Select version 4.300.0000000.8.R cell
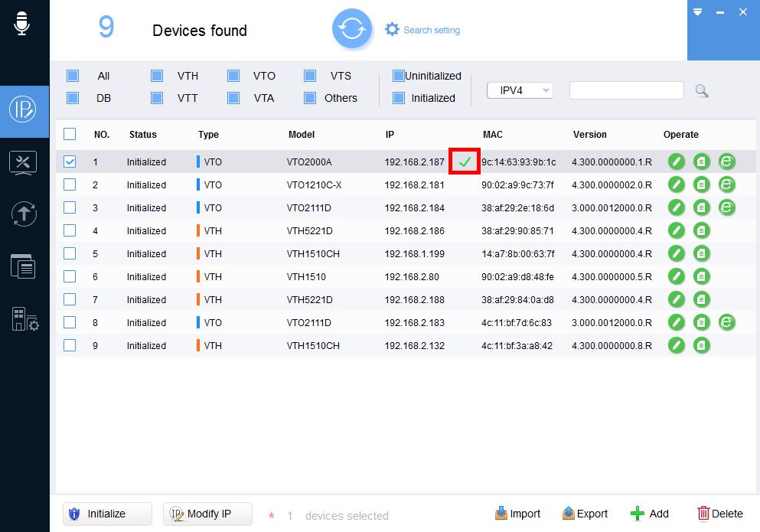The height and width of the screenshot is (532, 760). pos(612,345)
